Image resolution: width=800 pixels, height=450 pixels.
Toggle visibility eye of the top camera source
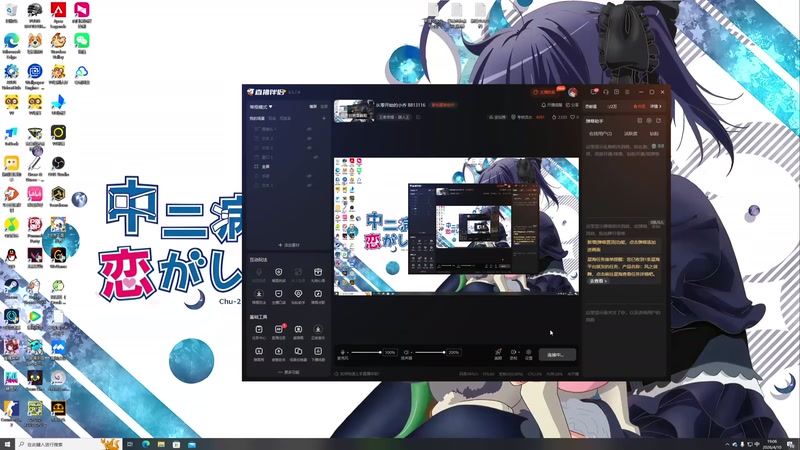click(x=309, y=129)
